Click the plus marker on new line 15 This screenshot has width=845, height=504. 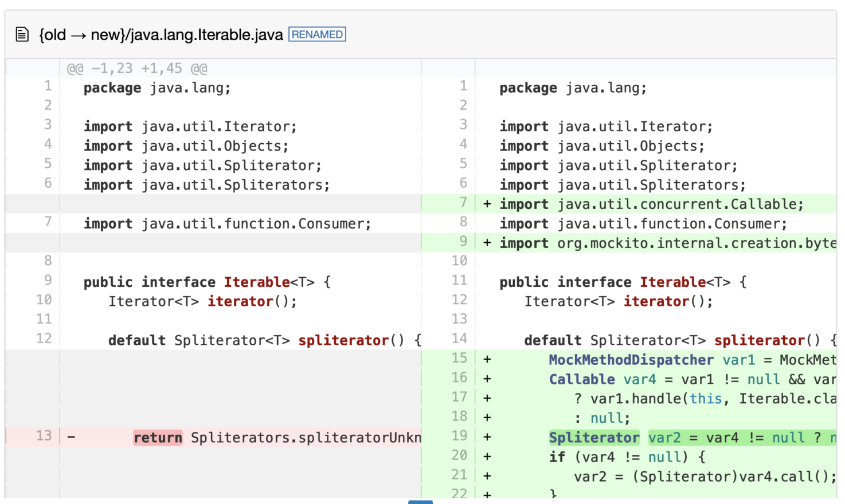(487, 360)
